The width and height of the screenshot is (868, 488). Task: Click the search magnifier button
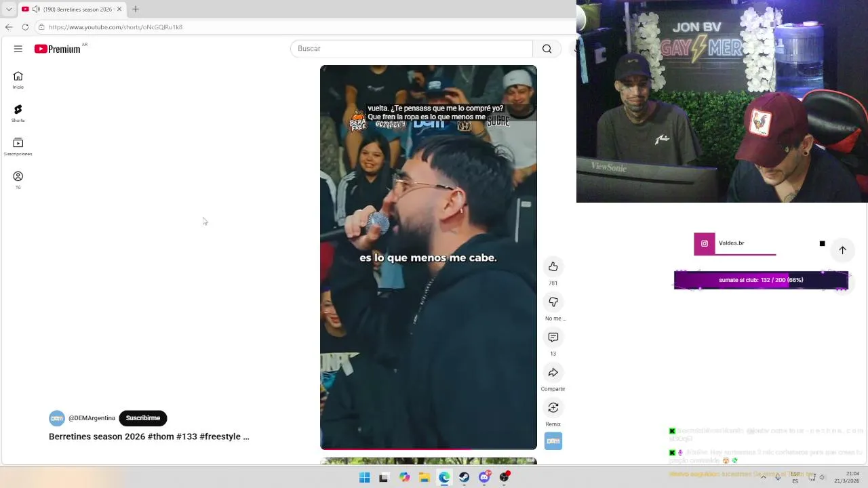pyautogui.click(x=547, y=49)
